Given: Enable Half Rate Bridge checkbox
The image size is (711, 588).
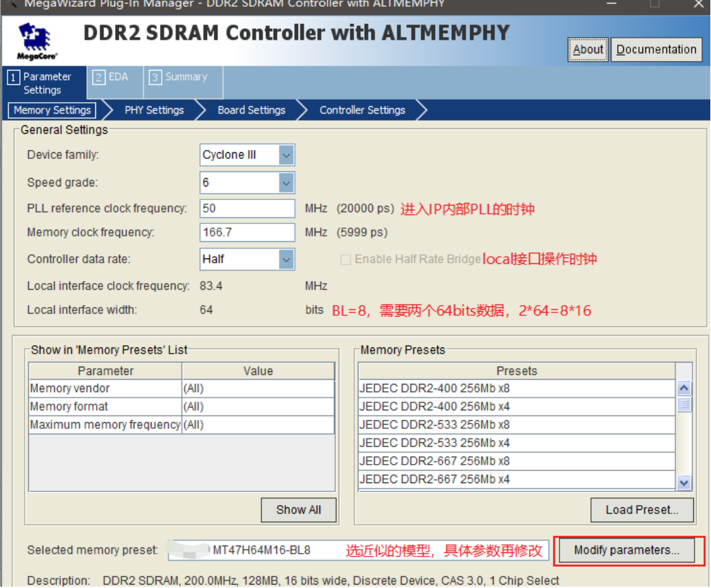Looking at the screenshot, I should click(x=345, y=259).
